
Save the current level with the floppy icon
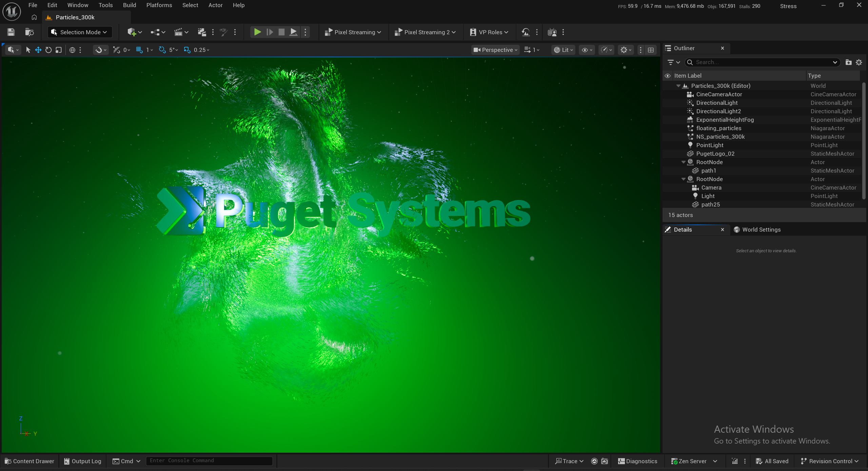pyautogui.click(x=11, y=32)
